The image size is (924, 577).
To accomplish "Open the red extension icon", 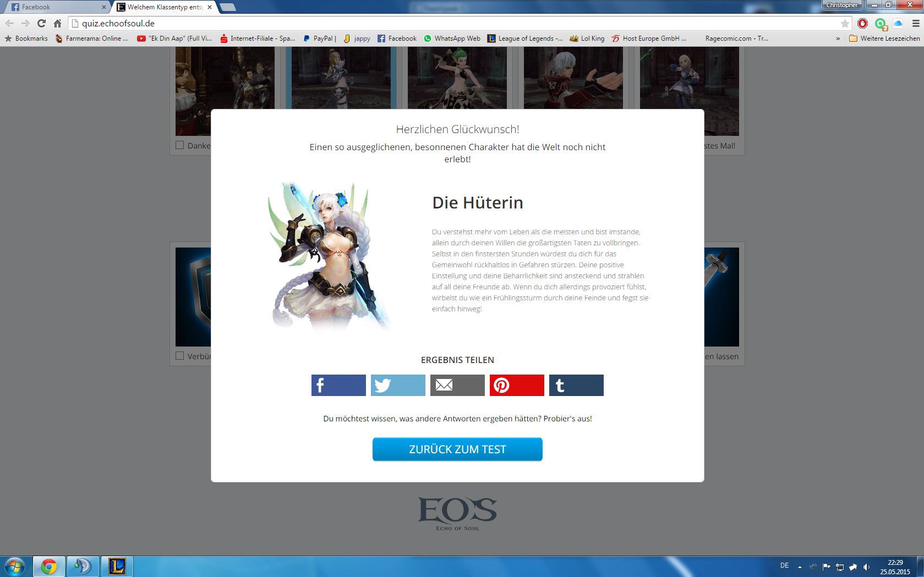I will pos(862,23).
